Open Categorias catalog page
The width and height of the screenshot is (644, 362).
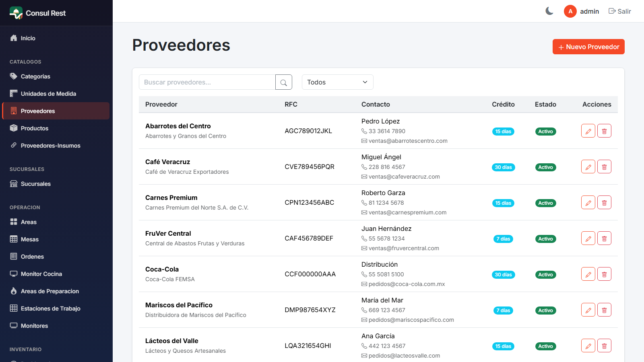[56, 76]
